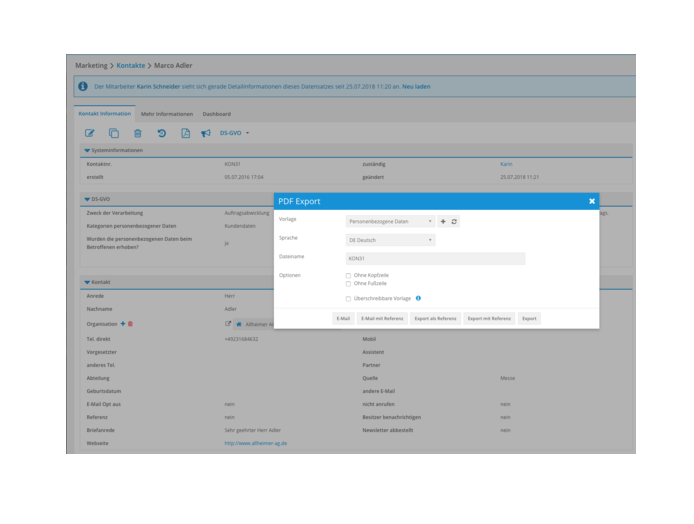Click the refresh icon beside Vorlage dropdown
694x524 pixels.
click(454, 221)
